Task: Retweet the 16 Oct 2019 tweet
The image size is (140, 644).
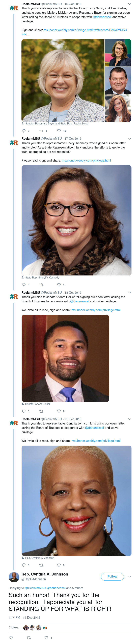Action: click(x=41, y=131)
